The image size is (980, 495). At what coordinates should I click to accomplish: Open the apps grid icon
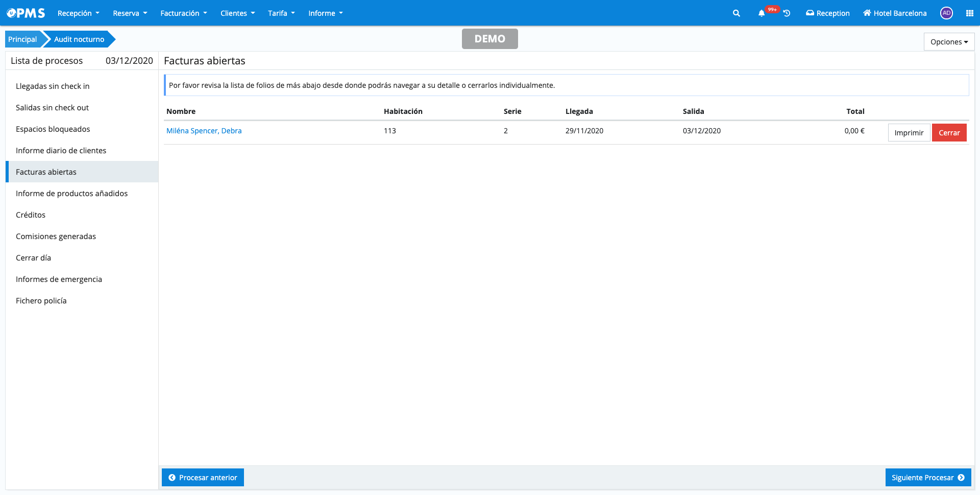(969, 13)
